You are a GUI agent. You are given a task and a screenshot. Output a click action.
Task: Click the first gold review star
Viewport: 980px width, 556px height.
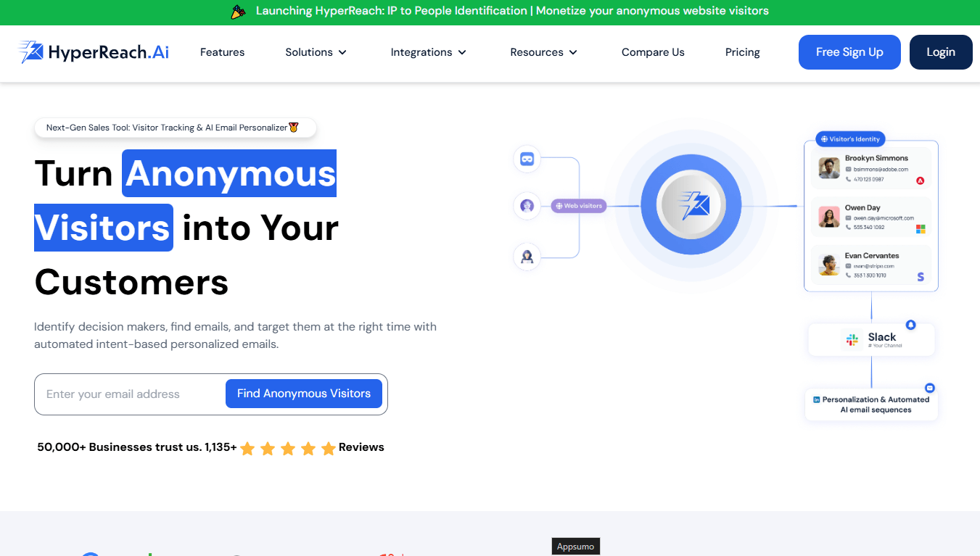coord(247,448)
